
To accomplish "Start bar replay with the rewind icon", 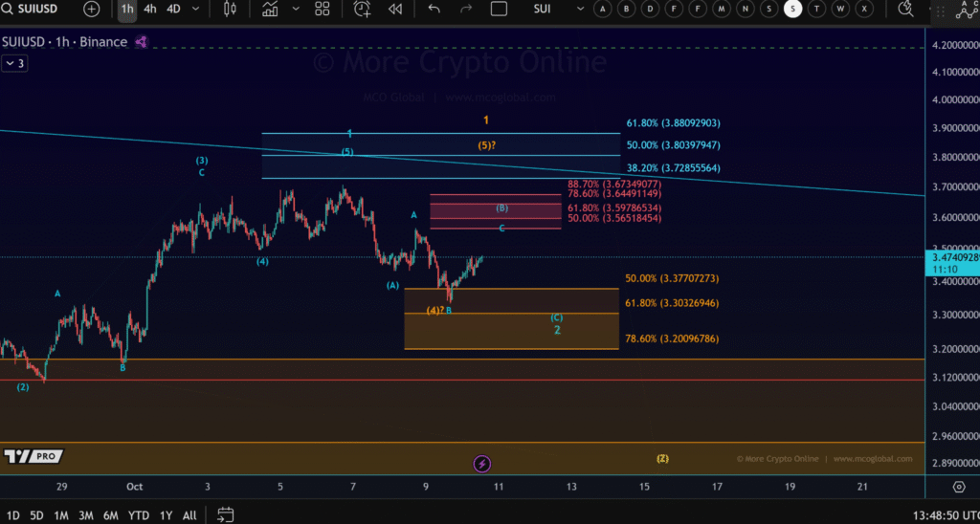I will click(394, 9).
